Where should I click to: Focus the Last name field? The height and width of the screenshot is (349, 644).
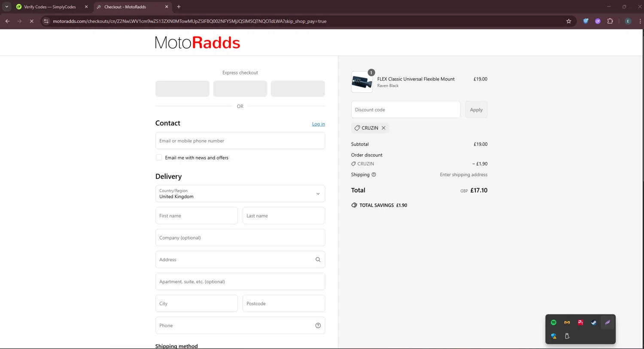point(284,215)
